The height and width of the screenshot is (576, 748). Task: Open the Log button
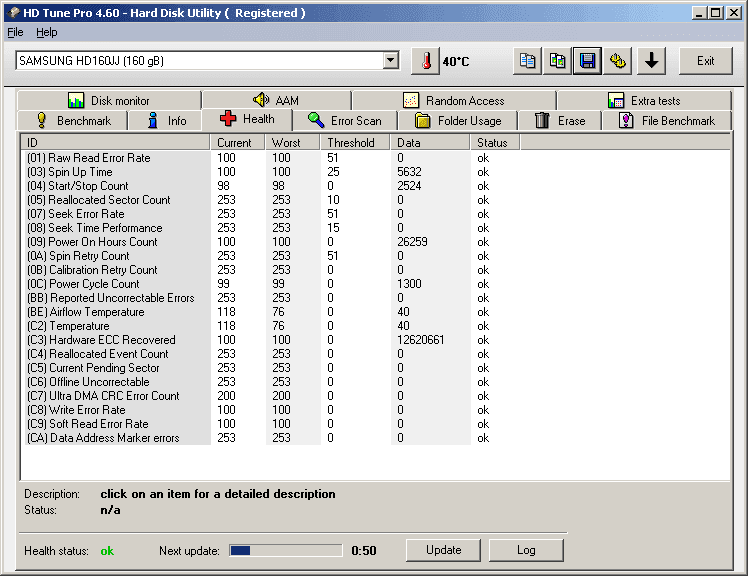pos(526,550)
